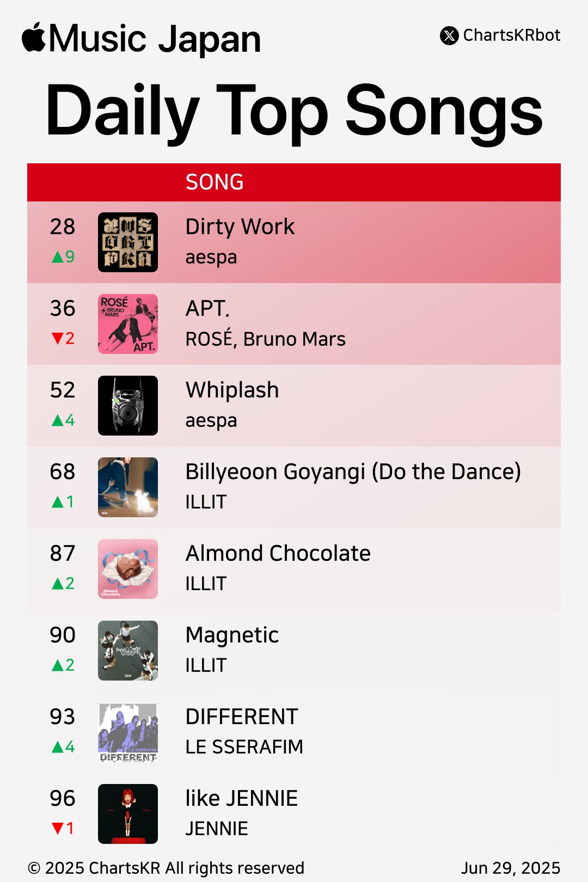Click the SONG column header

[x=215, y=182]
